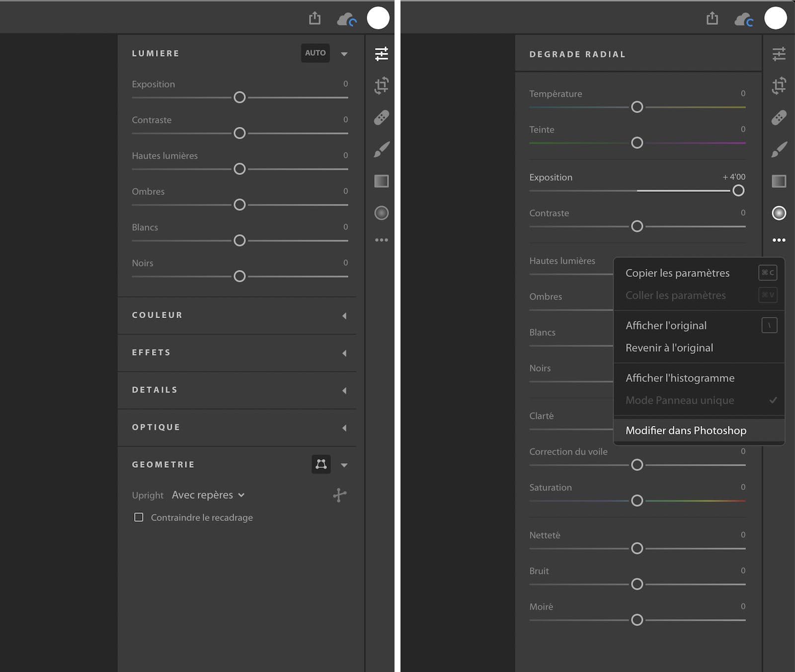Viewport: 795px width, 672px height.
Task: Click Contraste slider handle in Lumiere panel
Action: (239, 133)
